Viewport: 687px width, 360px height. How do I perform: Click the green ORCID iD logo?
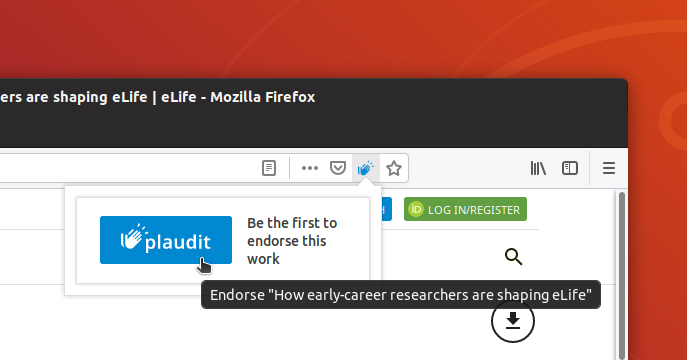(x=416, y=209)
